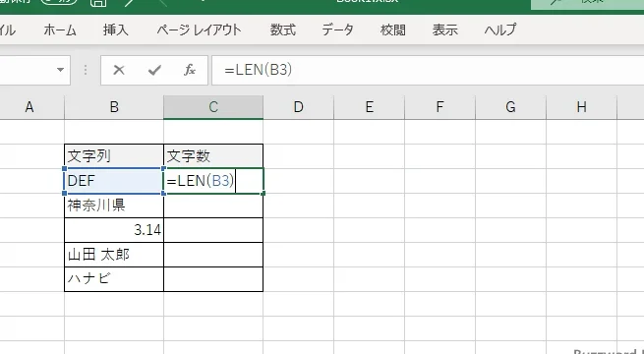Select column A header
Image resolution: width=644 pixels, height=354 pixels.
point(29,107)
